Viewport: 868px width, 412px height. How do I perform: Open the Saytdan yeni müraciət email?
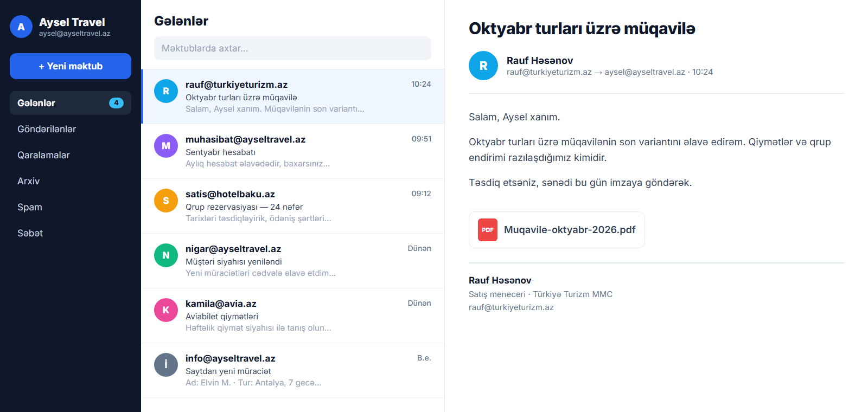pyautogui.click(x=293, y=370)
